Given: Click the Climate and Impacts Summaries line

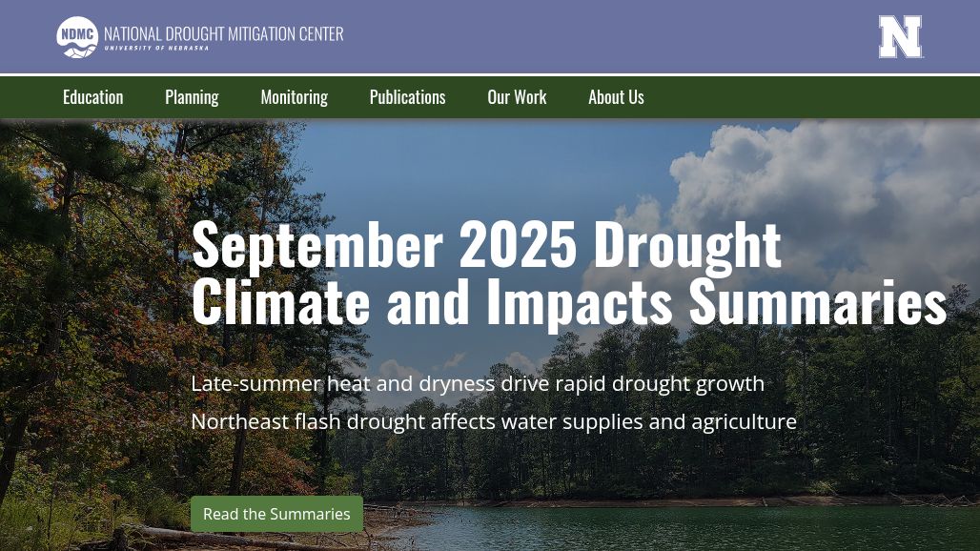Looking at the screenshot, I should point(568,301).
